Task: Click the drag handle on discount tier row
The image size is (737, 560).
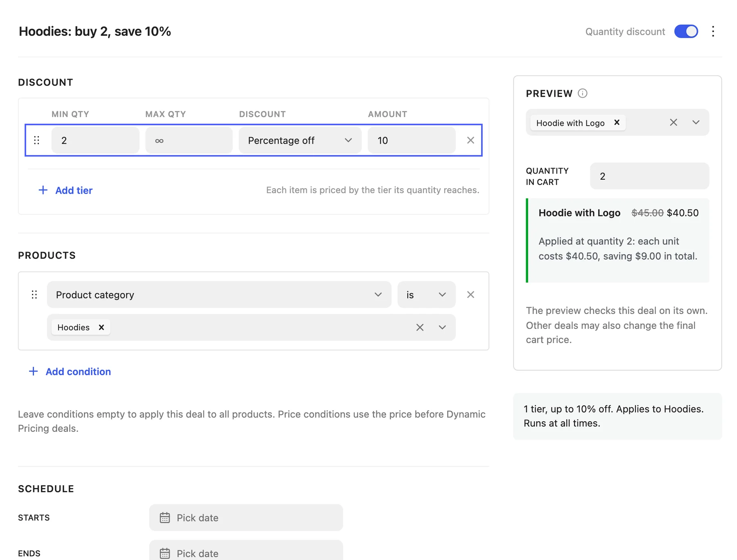Action: (37, 140)
